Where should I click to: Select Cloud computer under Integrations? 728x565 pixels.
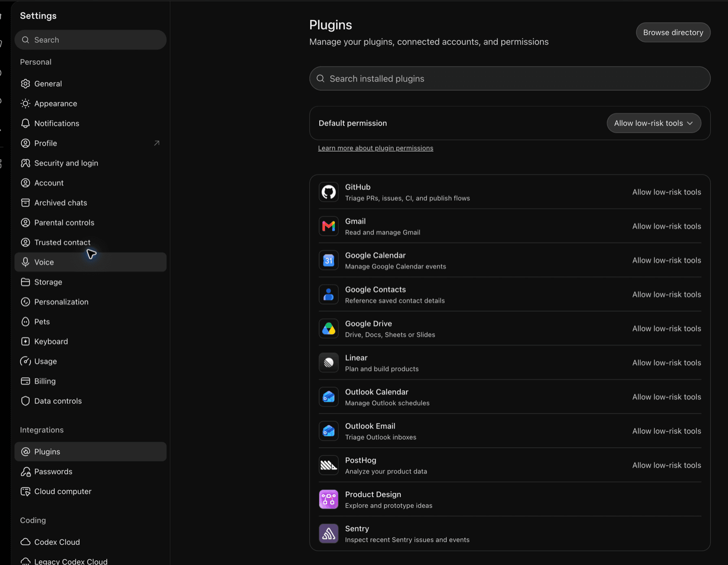click(90, 491)
